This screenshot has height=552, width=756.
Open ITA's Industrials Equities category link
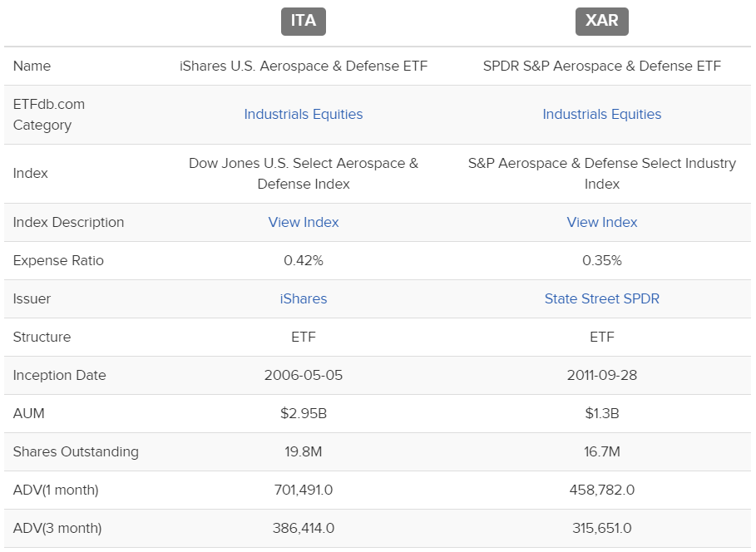(304, 114)
